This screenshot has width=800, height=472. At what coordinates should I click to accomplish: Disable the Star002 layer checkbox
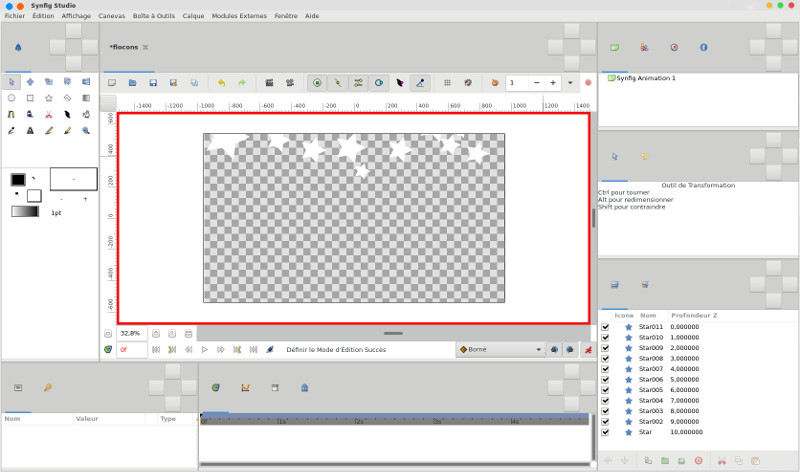pyautogui.click(x=605, y=422)
